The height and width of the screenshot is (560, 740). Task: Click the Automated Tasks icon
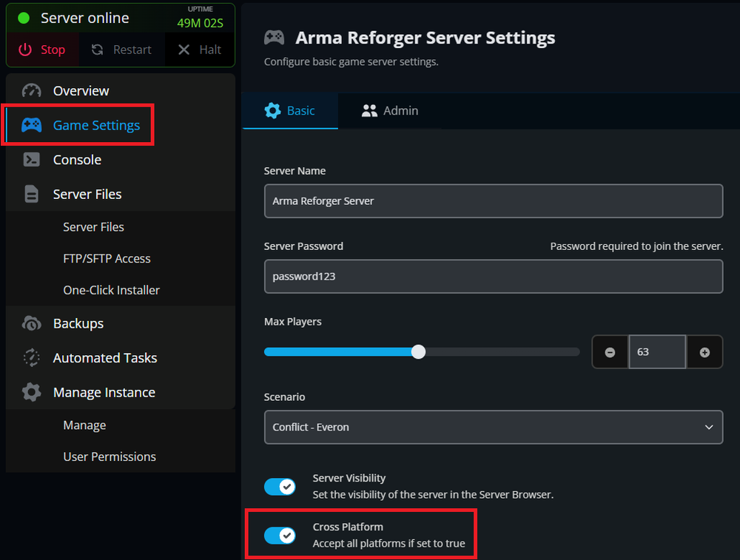(32, 357)
